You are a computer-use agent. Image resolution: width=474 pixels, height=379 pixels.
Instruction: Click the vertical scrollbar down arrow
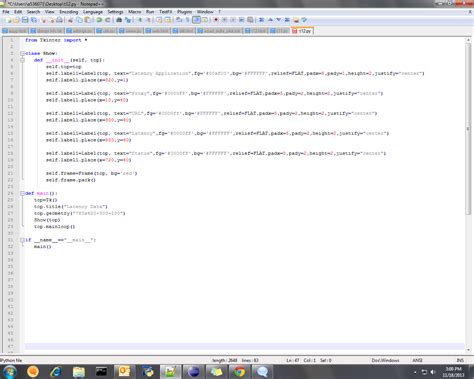click(468, 350)
